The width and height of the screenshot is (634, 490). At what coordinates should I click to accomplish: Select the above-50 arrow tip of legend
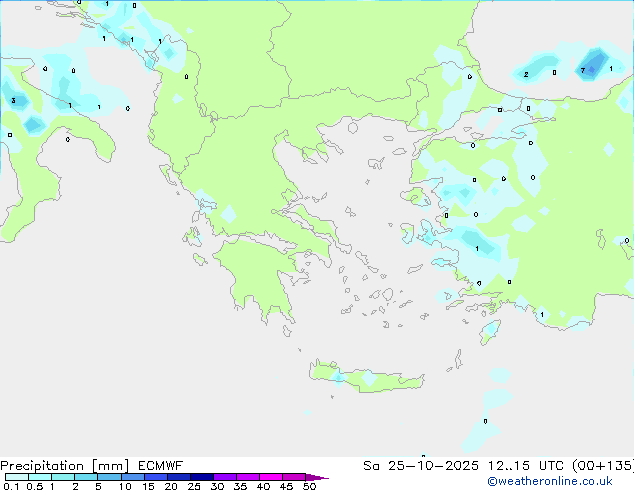317,477
